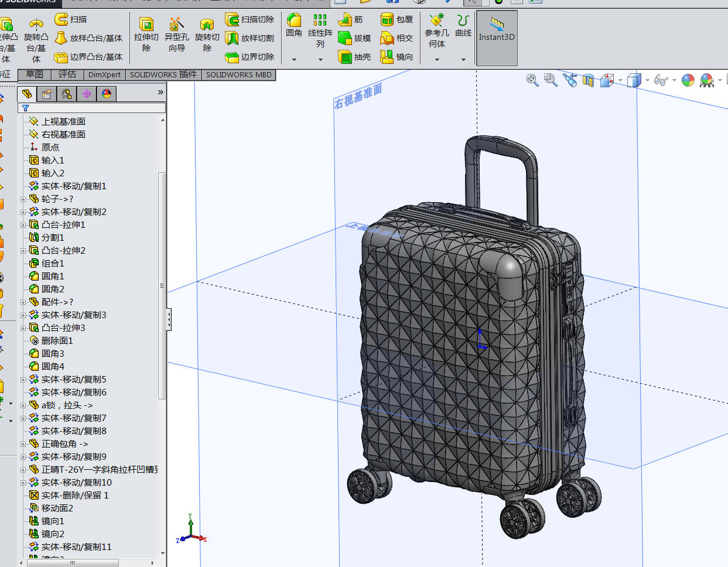Open the DisplayManager panel tab

[107, 94]
